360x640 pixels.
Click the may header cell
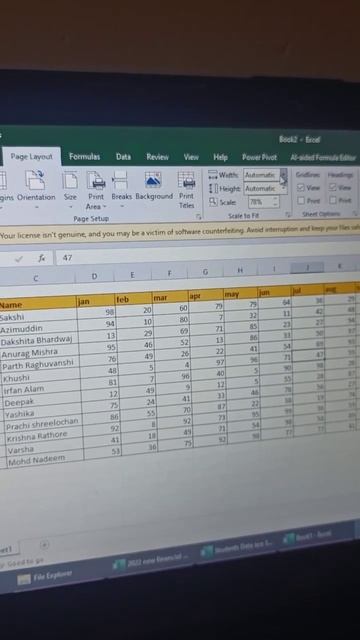(x=241, y=293)
